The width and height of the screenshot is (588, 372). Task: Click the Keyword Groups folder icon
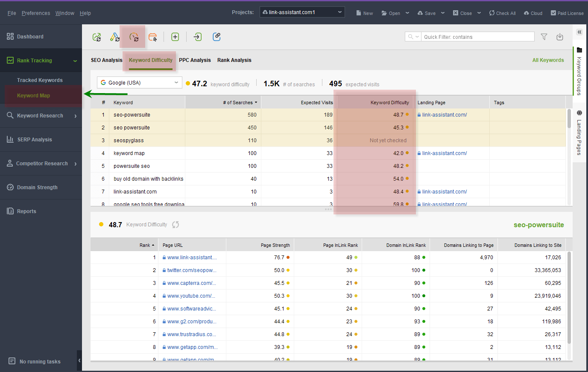(x=579, y=50)
